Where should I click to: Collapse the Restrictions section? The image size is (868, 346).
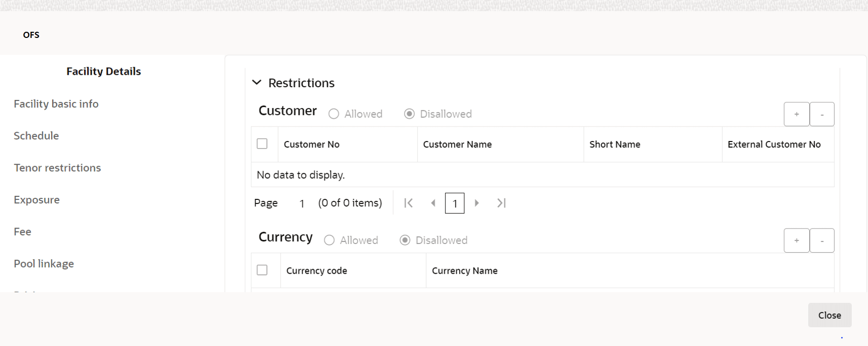click(x=257, y=83)
